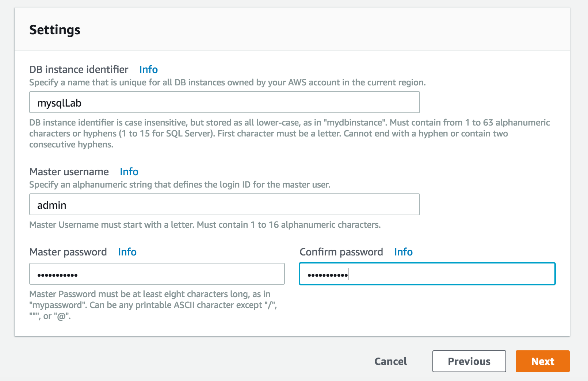Open Info for Master username
The width and height of the screenshot is (588, 381).
tap(129, 172)
